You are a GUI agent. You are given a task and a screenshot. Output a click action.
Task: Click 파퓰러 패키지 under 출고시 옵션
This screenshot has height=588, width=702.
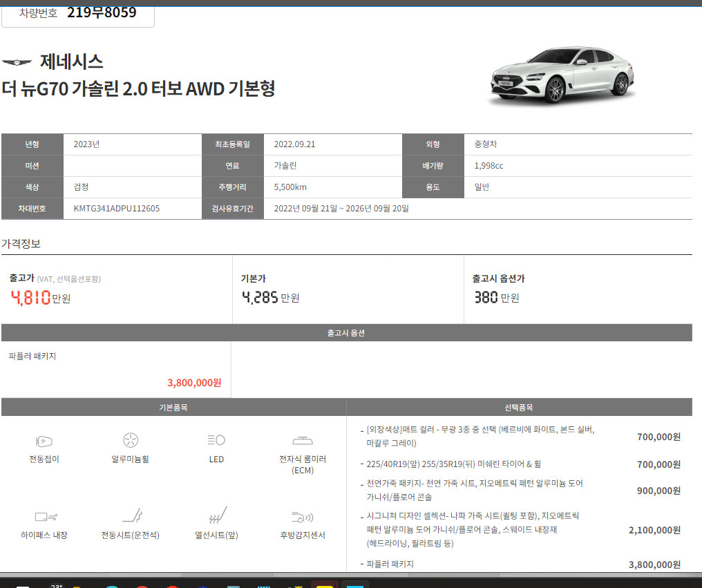tap(32, 356)
